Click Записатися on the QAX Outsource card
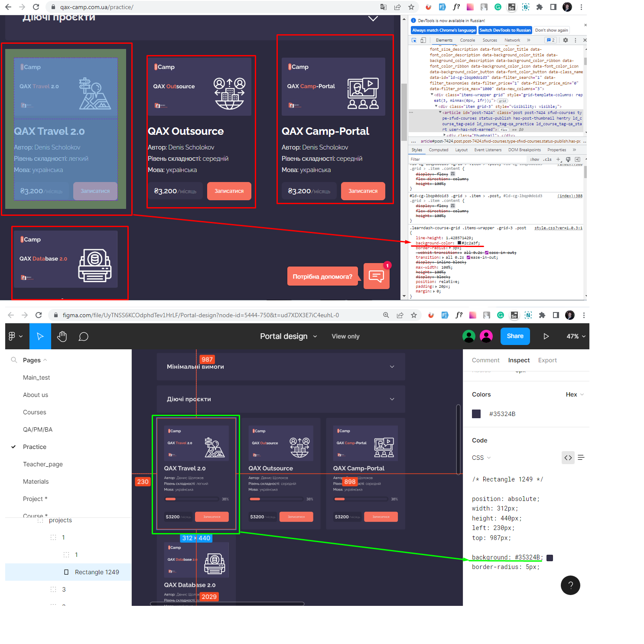 click(x=229, y=191)
